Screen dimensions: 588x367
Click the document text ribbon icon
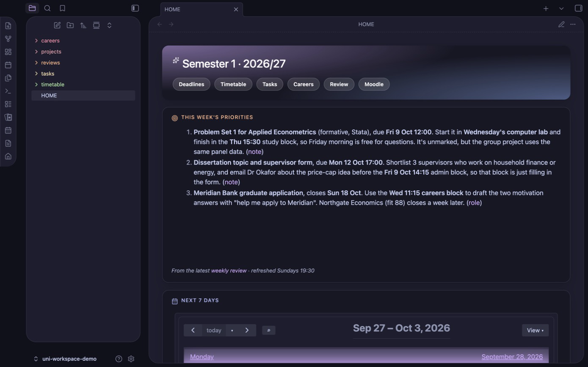pos(8,143)
